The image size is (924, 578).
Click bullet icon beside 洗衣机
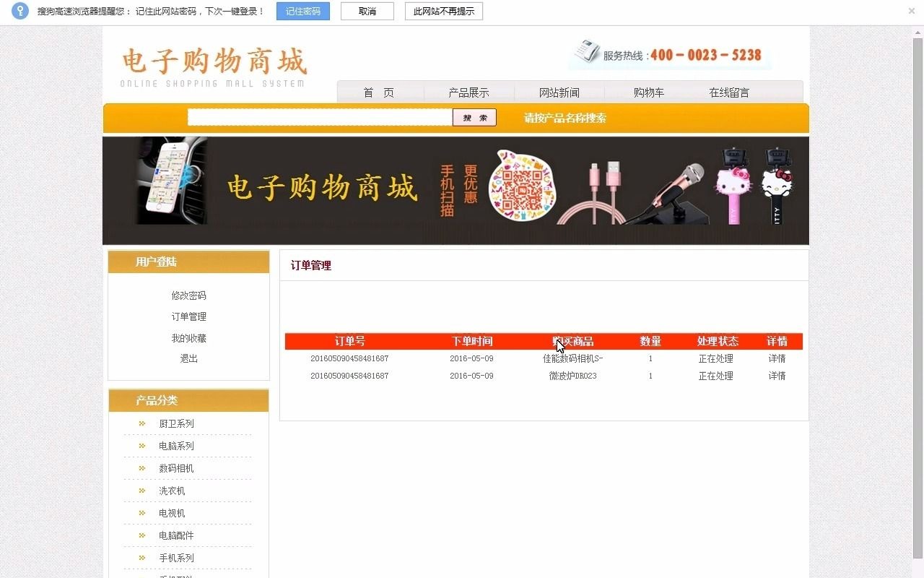tap(142, 491)
